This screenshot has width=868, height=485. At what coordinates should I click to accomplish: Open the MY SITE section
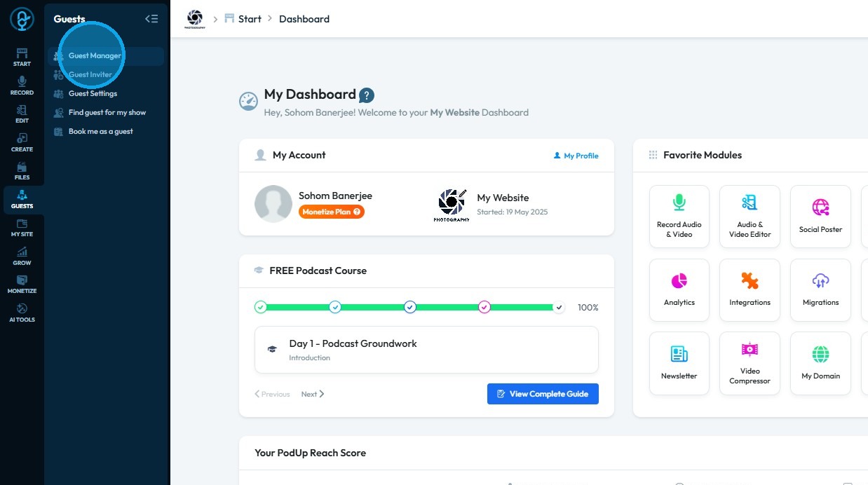tap(22, 228)
